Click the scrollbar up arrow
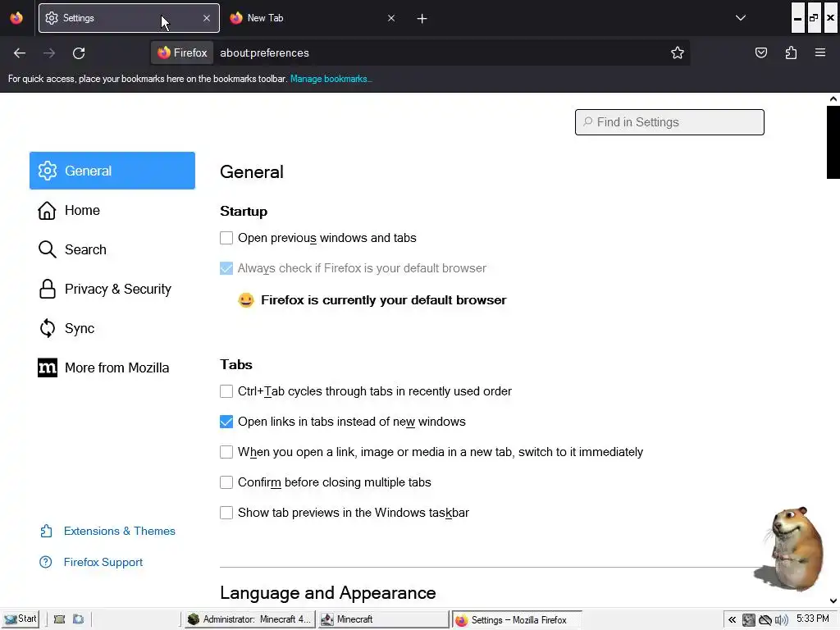The image size is (840, 630). pos(833,98)
